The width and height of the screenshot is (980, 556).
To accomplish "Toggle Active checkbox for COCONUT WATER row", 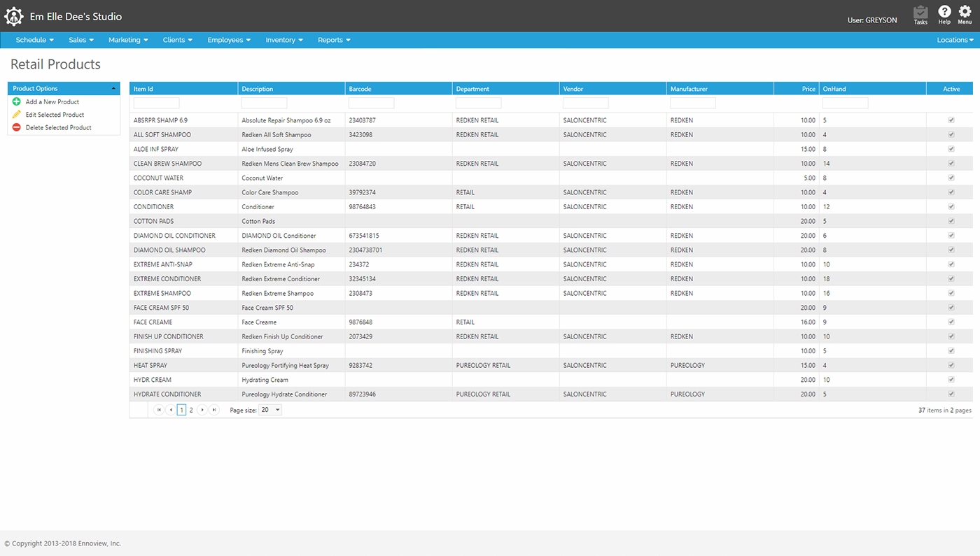I will tap(951, 178).
